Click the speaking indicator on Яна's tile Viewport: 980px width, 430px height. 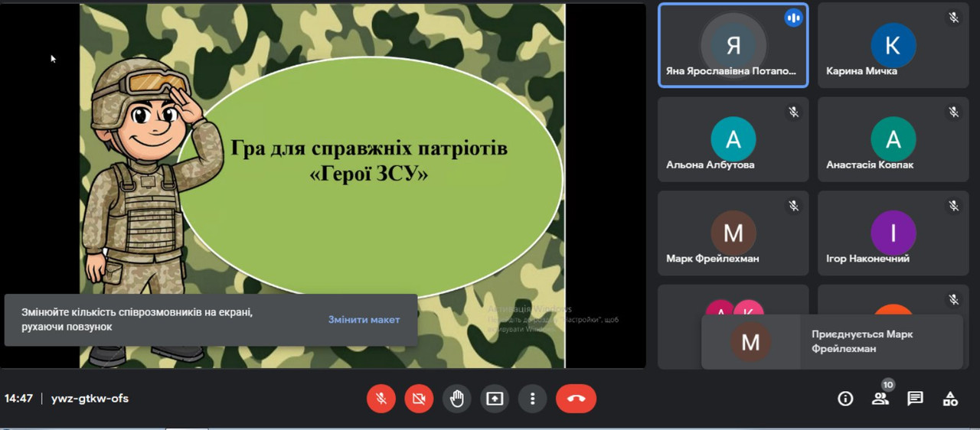[794, 18]
